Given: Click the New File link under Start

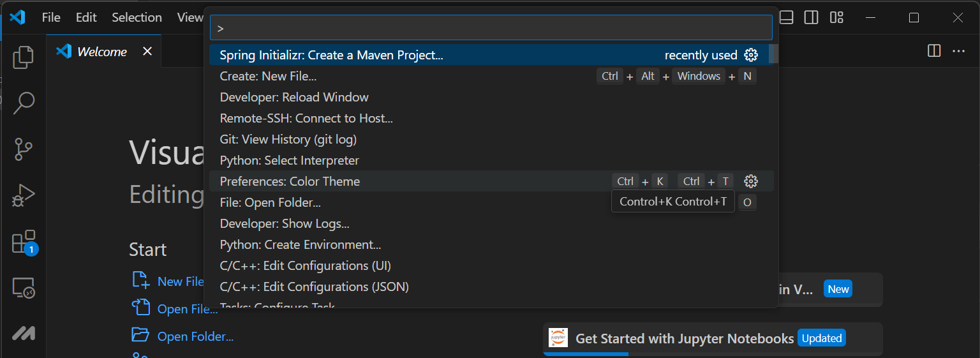Looking at the screenshot, I should pos(181,281).
